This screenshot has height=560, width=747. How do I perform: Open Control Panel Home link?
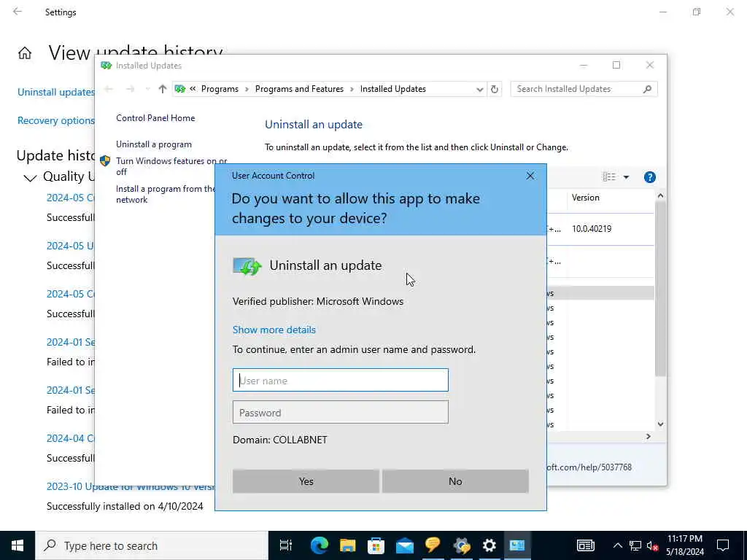[155, 117]
